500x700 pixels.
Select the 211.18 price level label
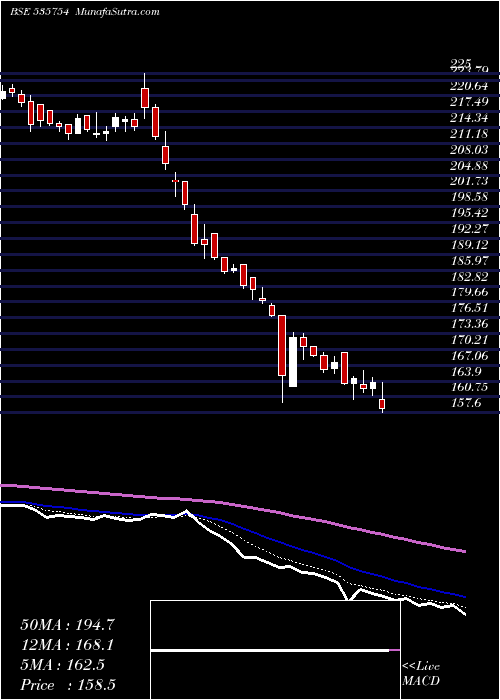click(469, 134)
